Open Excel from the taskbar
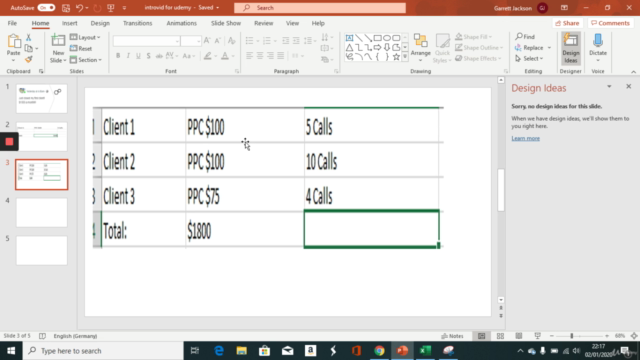 (425, 351)
